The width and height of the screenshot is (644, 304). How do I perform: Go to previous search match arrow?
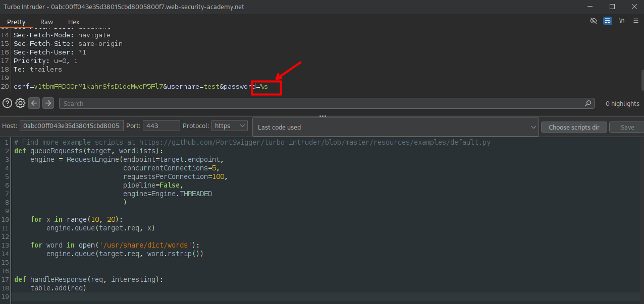pos(34,103)
